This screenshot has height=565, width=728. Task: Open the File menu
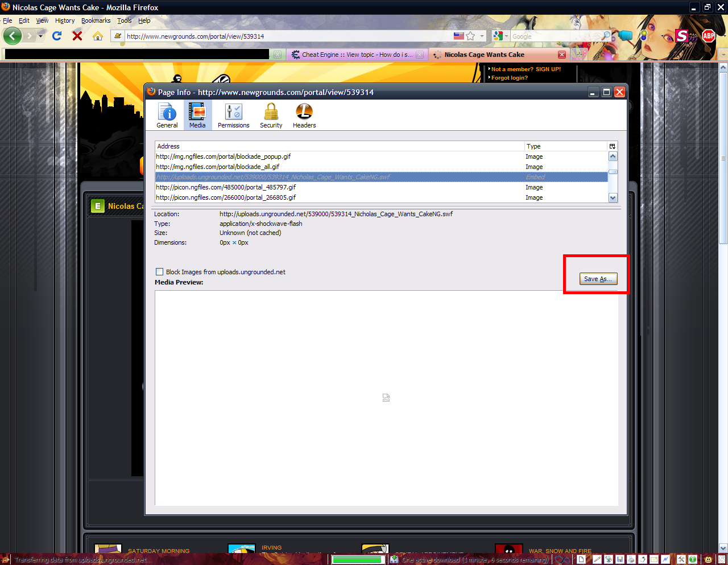pos(7,20)
